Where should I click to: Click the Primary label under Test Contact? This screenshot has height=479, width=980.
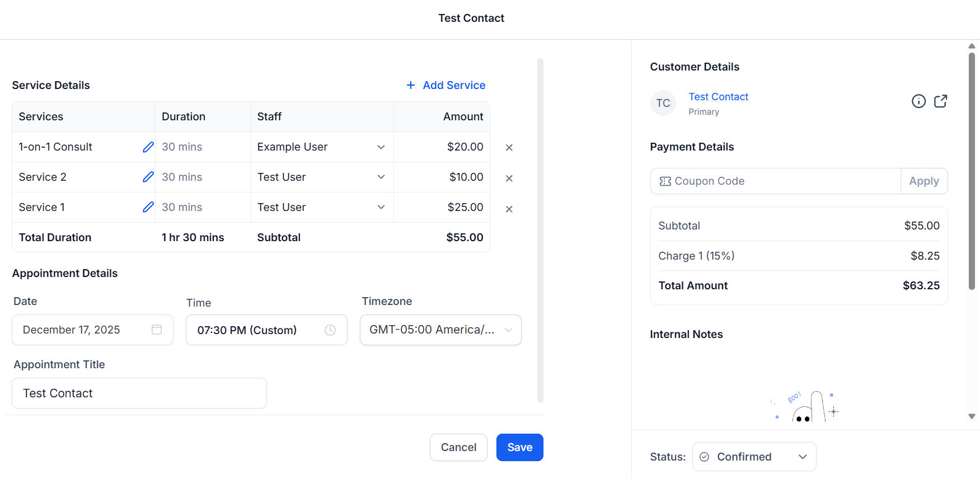(704, 112)
